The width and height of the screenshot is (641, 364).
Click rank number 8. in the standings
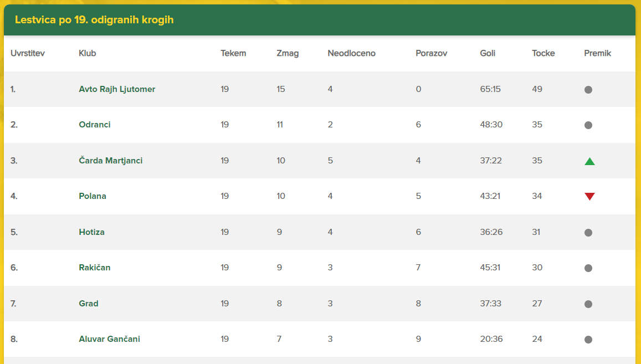[14, 339]
